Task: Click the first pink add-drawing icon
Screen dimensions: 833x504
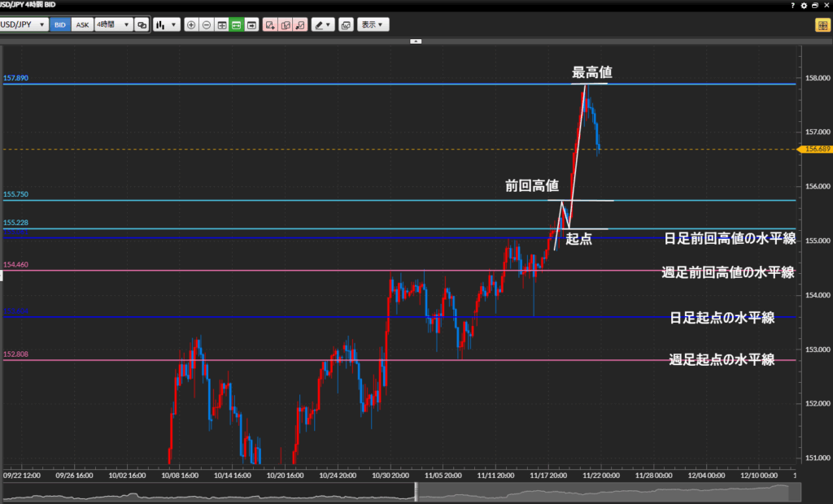Action: [x=270, y=25]
